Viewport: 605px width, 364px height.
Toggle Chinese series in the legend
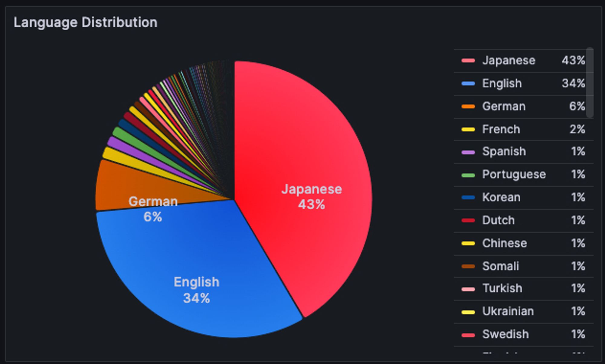[x=504, y=243]
